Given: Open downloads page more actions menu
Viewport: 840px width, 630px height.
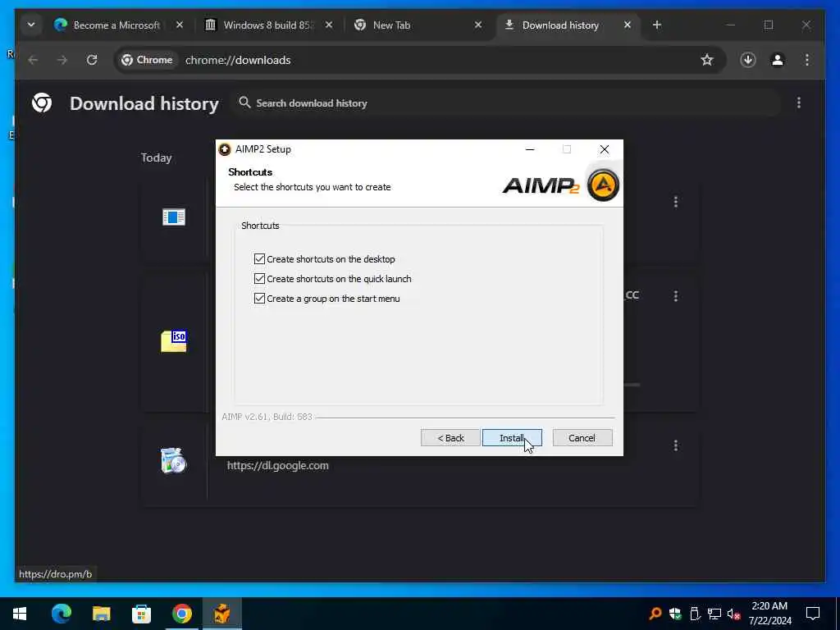Looking at the screenshot, I should click(x=799, y=103).
